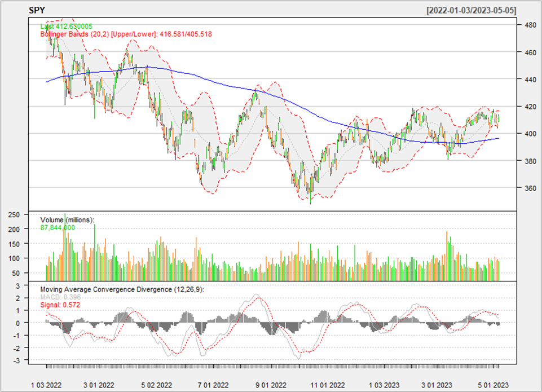Click the 250 volume axis label

(x=14, y=215)
